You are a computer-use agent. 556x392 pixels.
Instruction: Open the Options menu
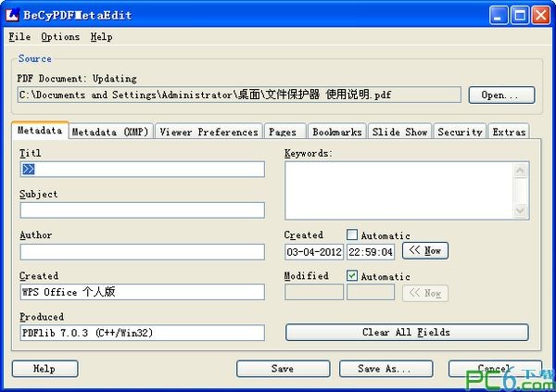[60, 36]
